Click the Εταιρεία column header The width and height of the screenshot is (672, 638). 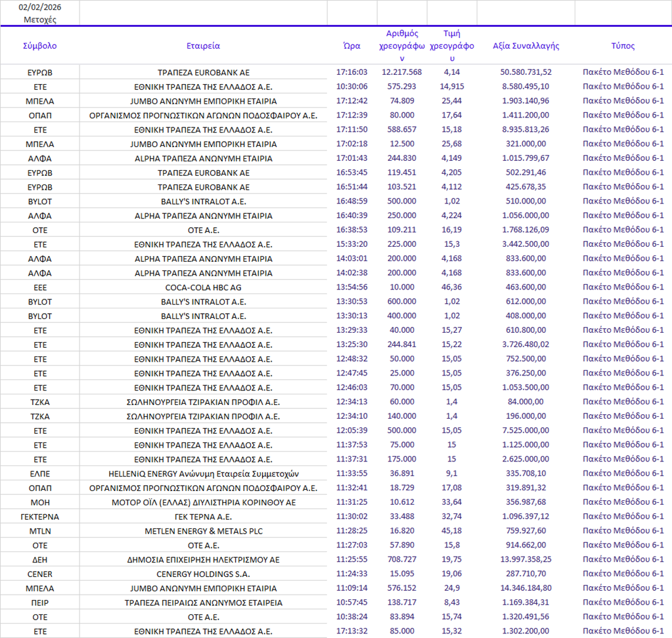click(203, 46)
